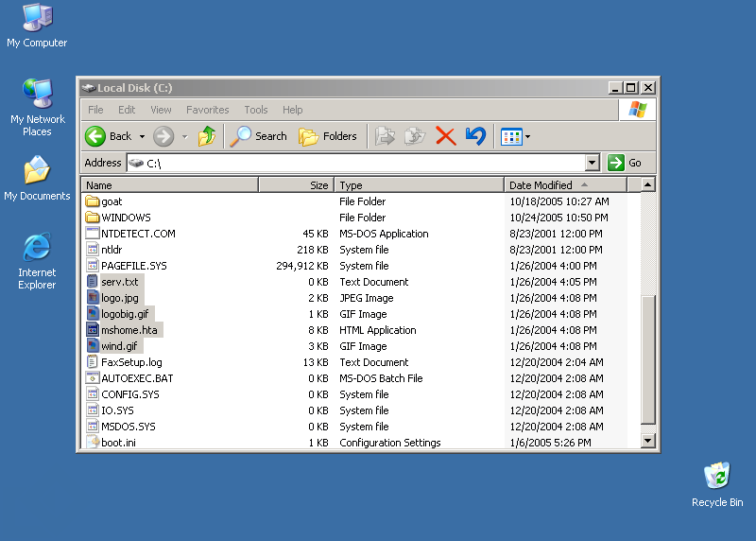Click the MS-DOS Batch File type text
The image size is (756, 541).
point(381,378)
